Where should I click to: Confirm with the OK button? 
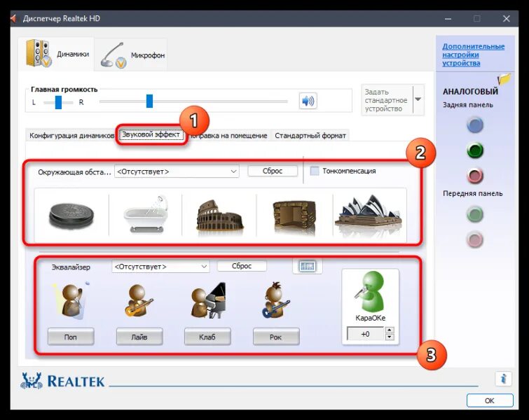point(490,400)
